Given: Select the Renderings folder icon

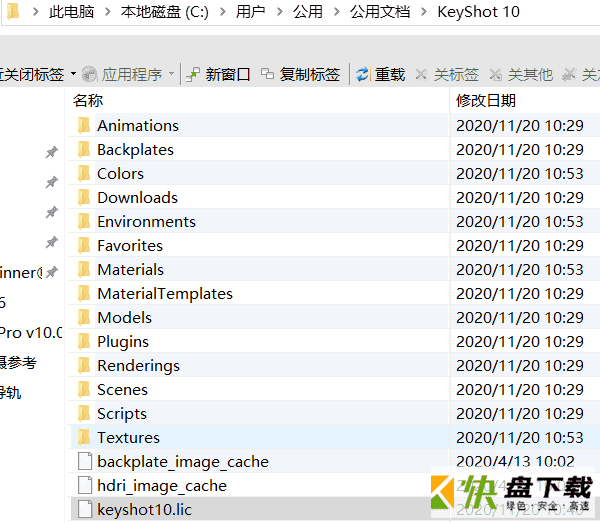Looking at the screenshot, I should (84, 365).
